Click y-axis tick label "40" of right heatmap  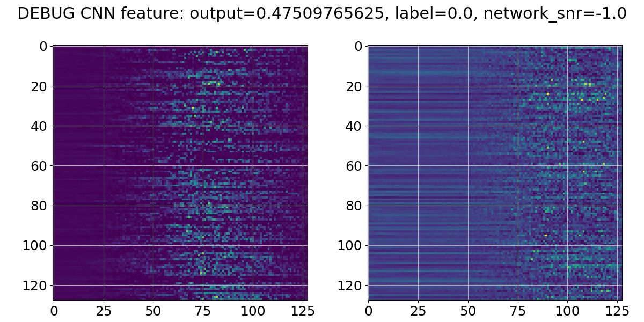pos(354,126)
